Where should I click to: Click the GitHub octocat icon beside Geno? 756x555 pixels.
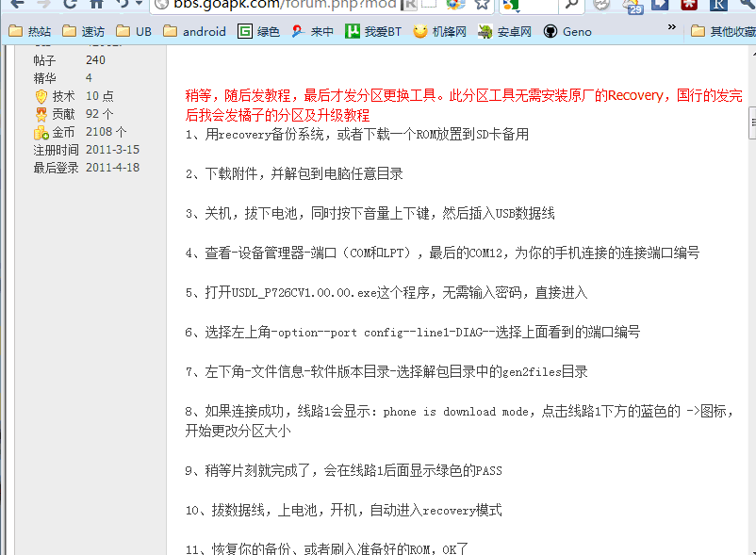pyautogui.click(x=551, y=31)
